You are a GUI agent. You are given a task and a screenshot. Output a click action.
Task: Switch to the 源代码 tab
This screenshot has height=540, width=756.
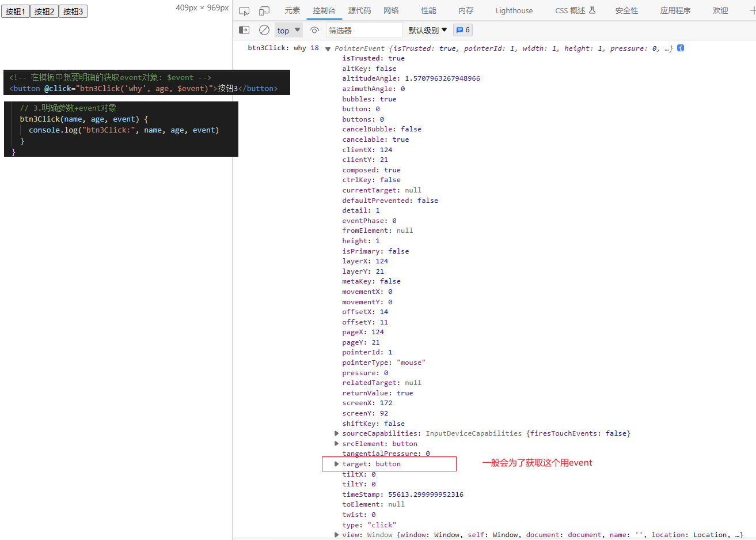point(359,10)
